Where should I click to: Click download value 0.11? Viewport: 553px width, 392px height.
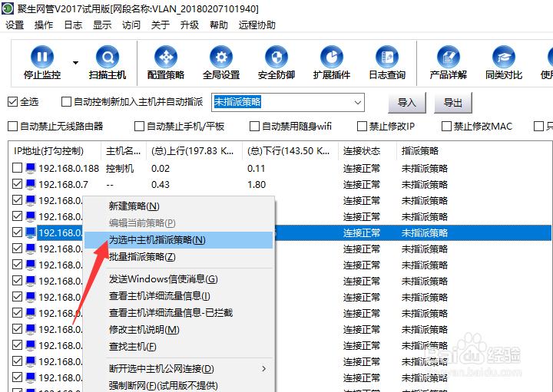pyautogui.click(x=256, y=168)
